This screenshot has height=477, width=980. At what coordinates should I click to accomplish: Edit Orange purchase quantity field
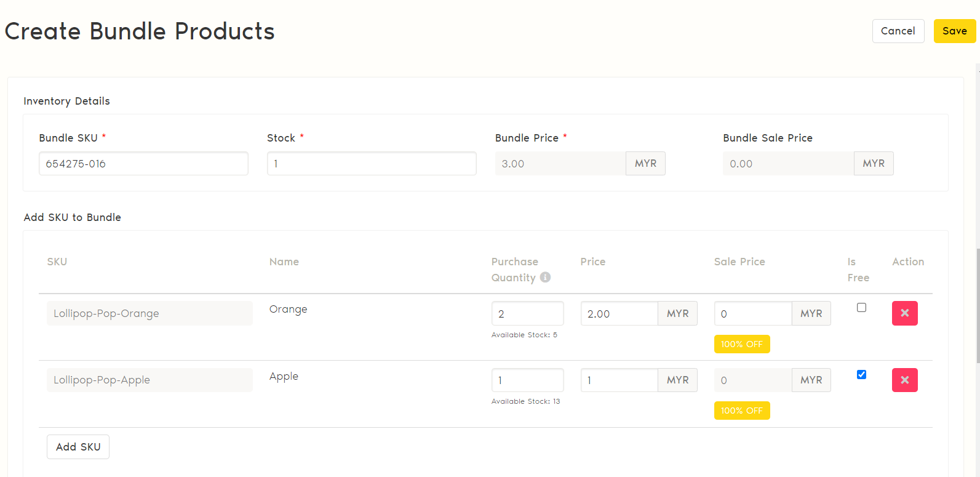coord(527,314)
